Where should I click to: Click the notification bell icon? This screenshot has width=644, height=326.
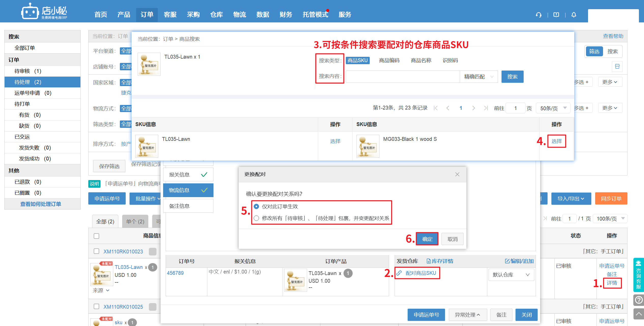click(574, 15)
